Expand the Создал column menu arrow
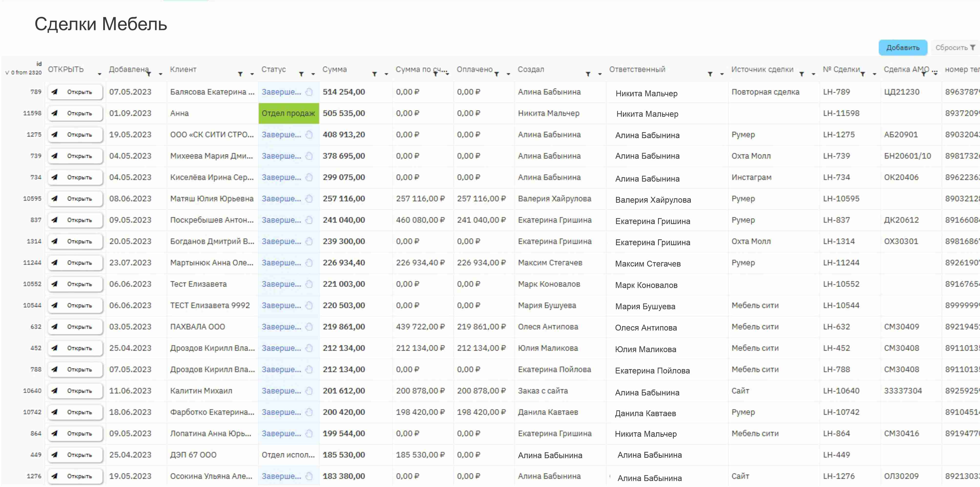 [x=600, y=74]
